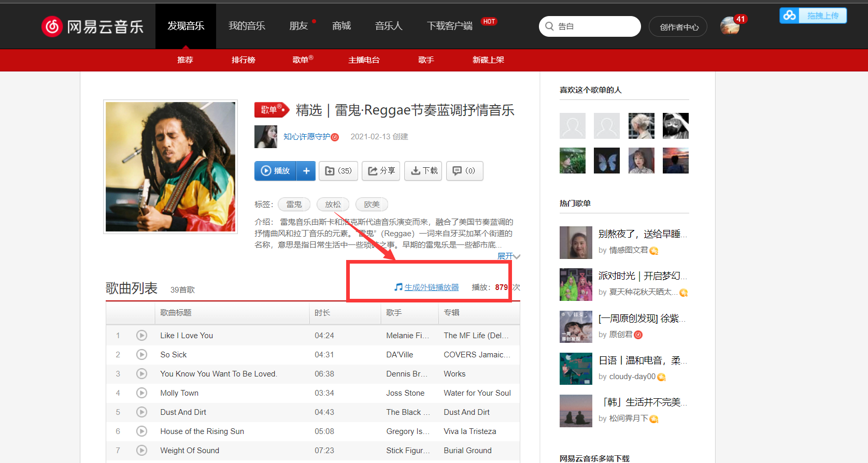Image resolution: width=868 pixels, height=463 pixels.
Task: Select 歌手 in red subnav
Action: pyautogui.click(x=426, y=60)
